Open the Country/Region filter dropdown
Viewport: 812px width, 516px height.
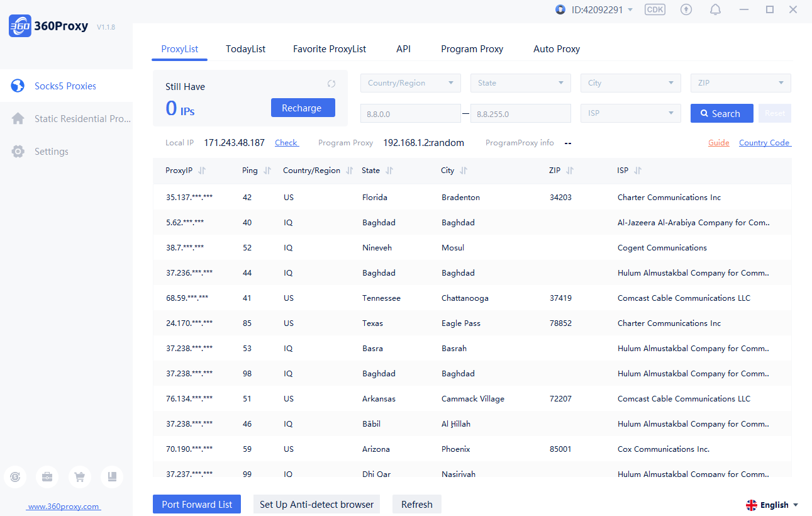pos(410,82)
